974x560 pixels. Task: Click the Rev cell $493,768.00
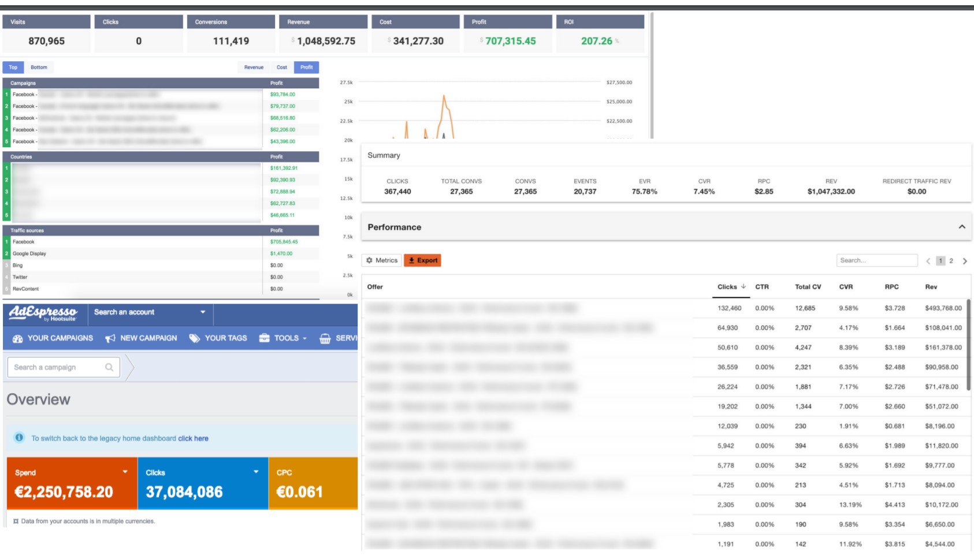tap(943, 308)
